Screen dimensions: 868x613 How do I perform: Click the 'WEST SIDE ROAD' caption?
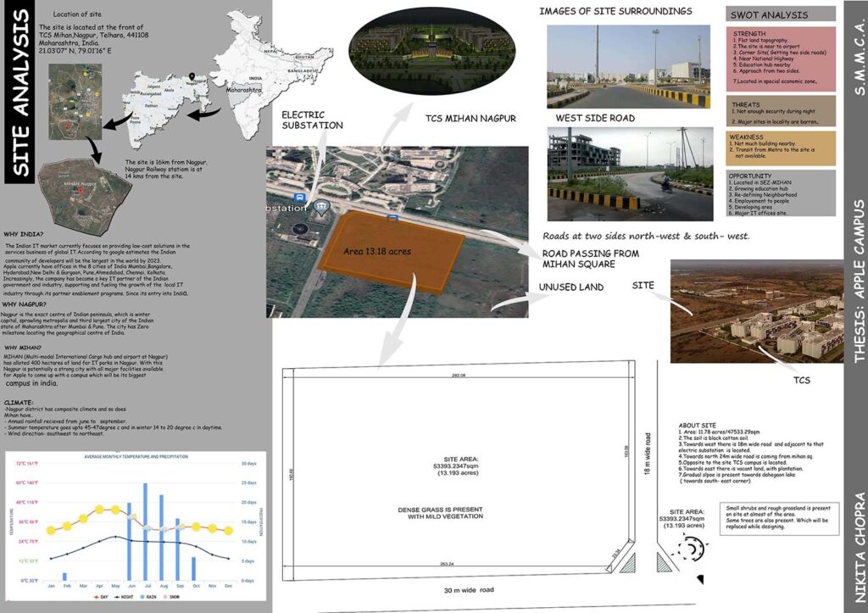[x=595, y=118]
